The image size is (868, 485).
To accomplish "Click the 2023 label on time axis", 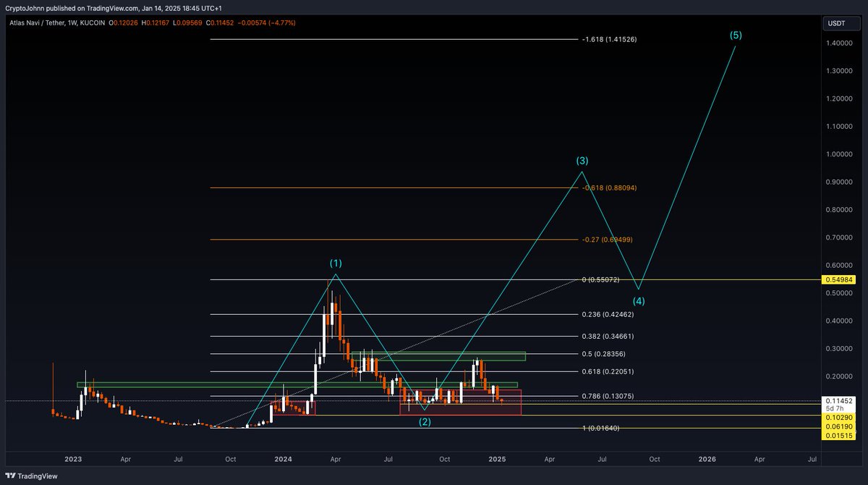I will [73, 459].
